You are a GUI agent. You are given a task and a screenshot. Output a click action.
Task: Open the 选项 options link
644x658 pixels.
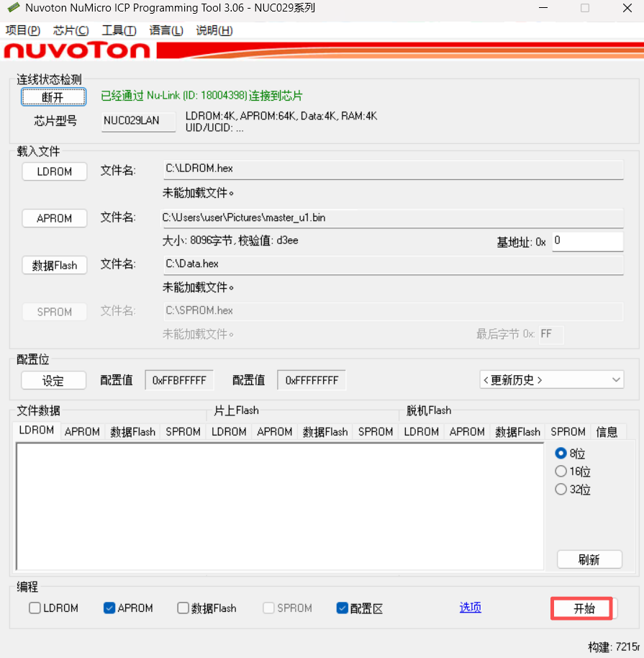click(470, 608)
